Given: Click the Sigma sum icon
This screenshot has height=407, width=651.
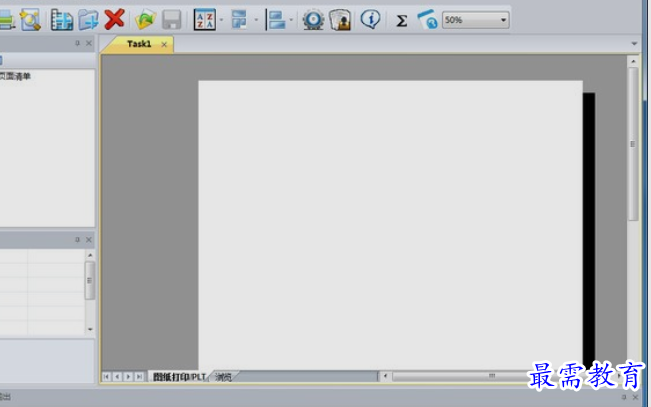Looking at the screenshot, I should tap(401, 20).
